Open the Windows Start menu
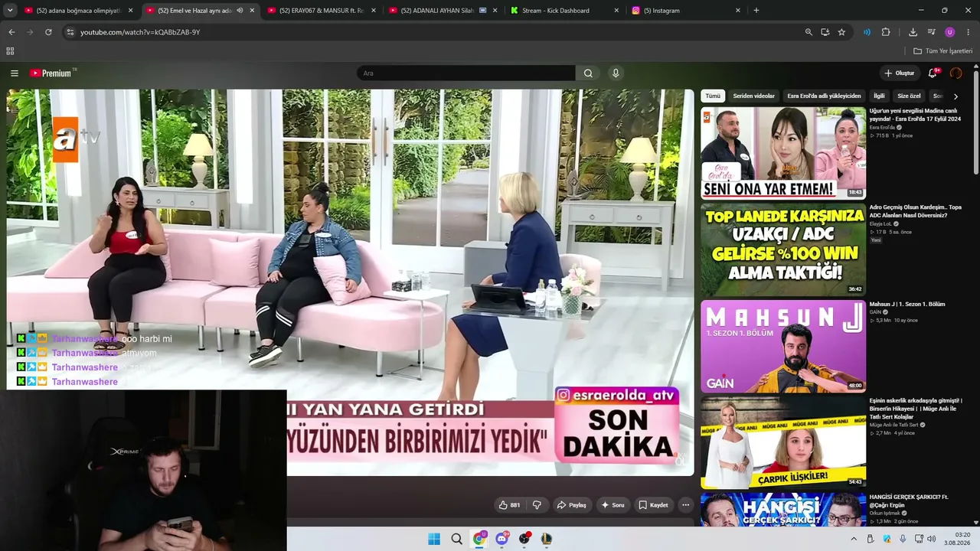This screenshot has height=551, width=980. tap(434, 539)
